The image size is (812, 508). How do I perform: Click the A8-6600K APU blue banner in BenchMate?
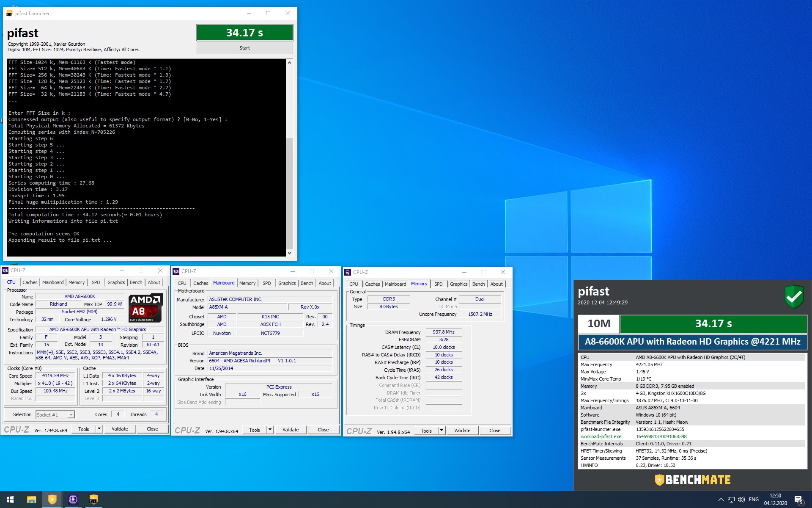(x=692, y=342)
